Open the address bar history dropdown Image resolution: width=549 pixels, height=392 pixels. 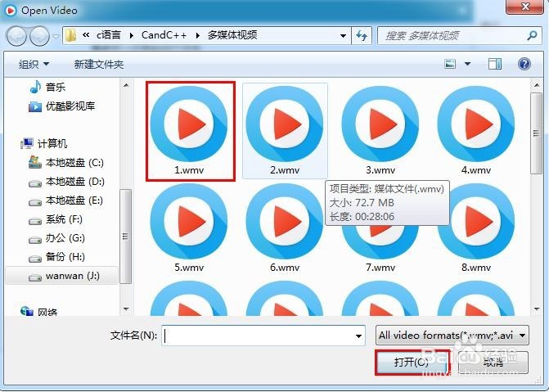click(343, 35)
